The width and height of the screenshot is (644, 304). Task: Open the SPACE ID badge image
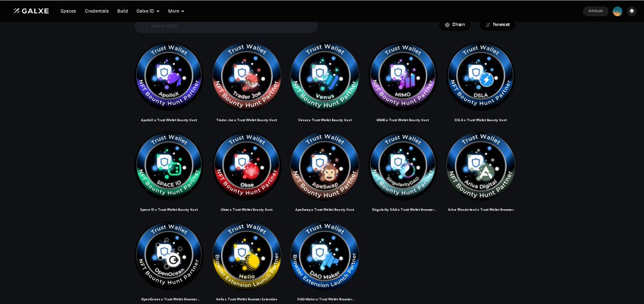(x=169, y=166)
